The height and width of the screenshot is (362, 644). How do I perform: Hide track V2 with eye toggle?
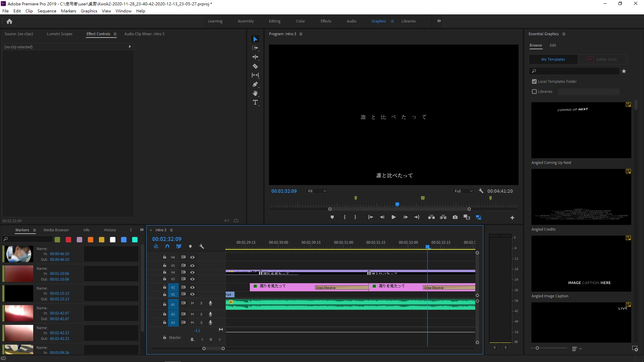(x=192, y=287)
